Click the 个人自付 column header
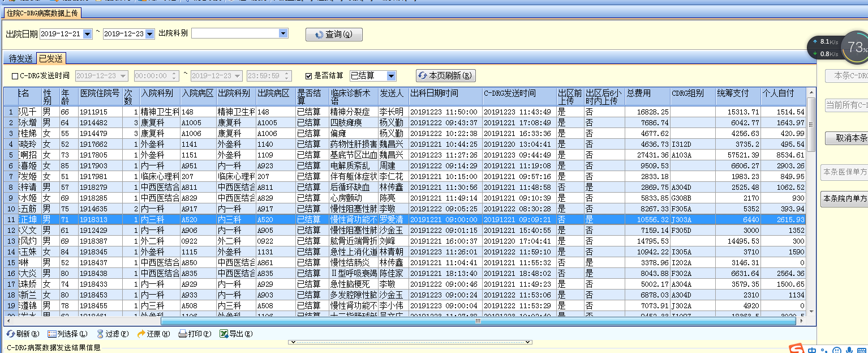The width and height of the screenshot is (868, 353). coord(783,96)
